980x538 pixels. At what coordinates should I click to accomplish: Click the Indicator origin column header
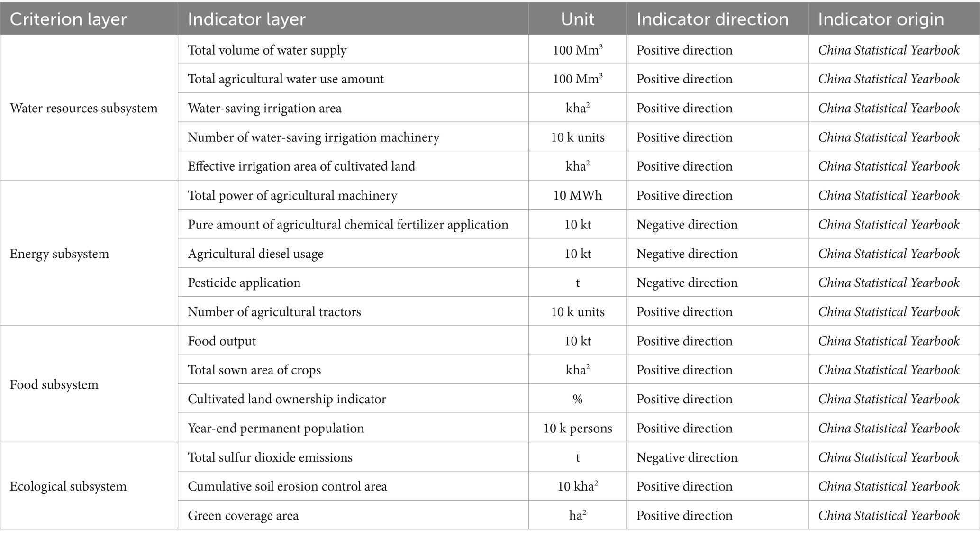point(880,19)
